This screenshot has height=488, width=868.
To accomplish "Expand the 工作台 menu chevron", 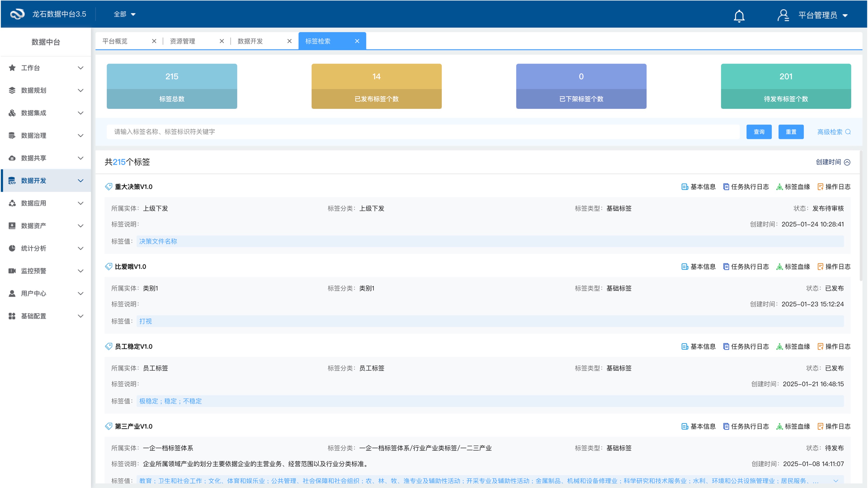I will tap(81, 68).
